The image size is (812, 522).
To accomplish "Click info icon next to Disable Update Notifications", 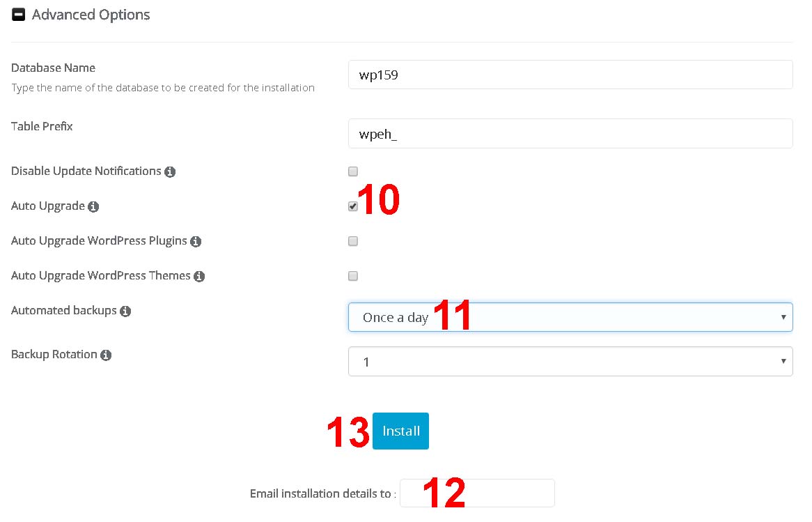I will point(170,172).
